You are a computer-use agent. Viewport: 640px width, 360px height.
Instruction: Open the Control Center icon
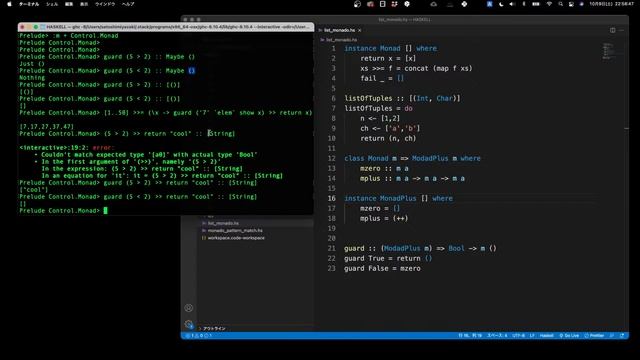(571, 4)
